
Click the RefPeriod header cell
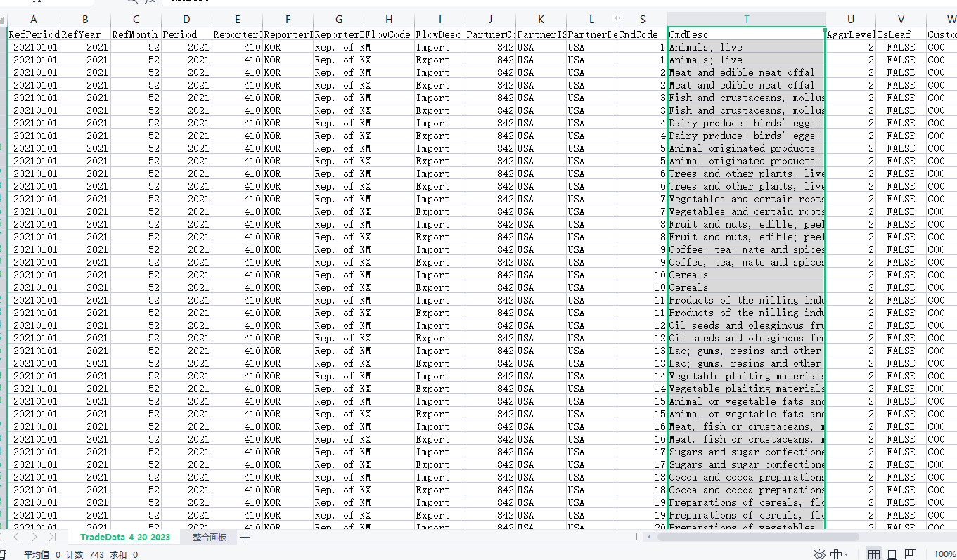[x=34, y=34]
